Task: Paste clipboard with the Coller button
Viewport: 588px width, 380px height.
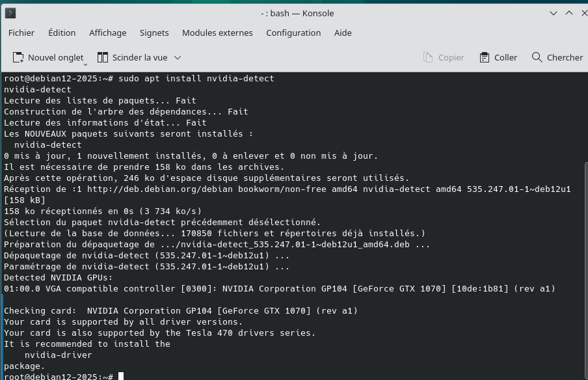Action: point(498,57)
